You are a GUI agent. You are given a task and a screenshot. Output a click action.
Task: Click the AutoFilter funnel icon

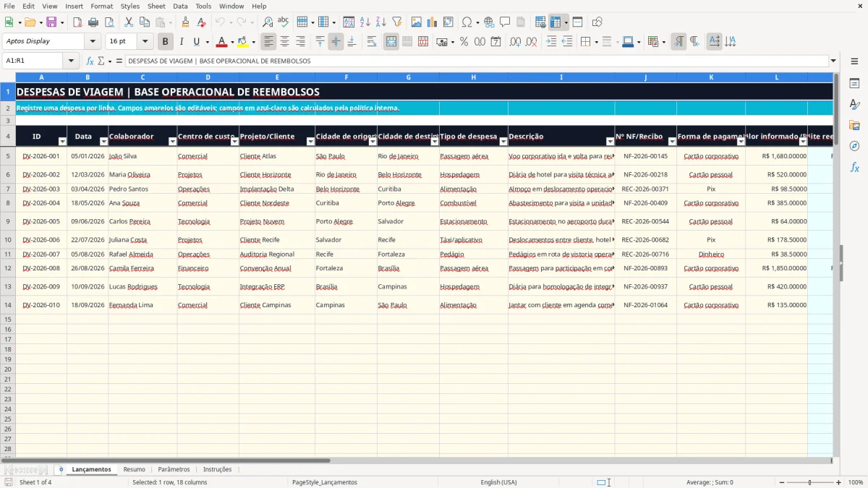tap(397, 22)
